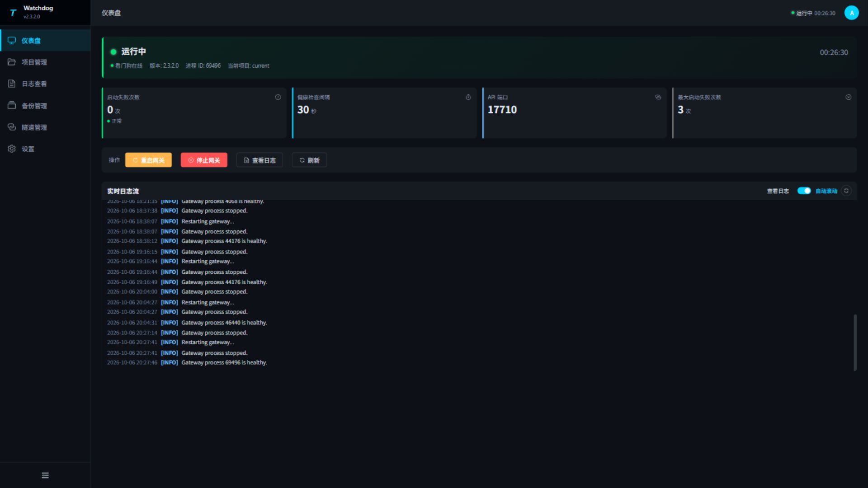Open user avatar A
The image size is (868, 488).
pos(851,13)
